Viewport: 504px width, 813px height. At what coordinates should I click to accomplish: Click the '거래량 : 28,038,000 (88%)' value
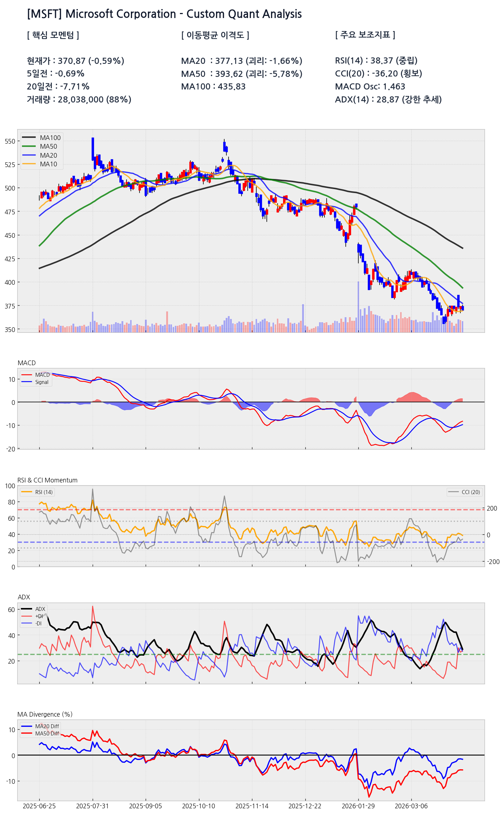(x=79, y=100)
